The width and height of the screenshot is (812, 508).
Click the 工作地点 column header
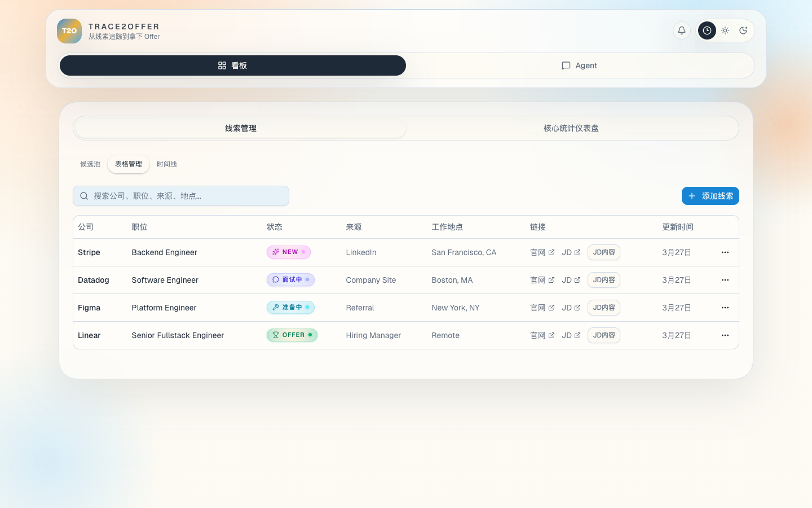pyautogui.click(x=447, y=227)
